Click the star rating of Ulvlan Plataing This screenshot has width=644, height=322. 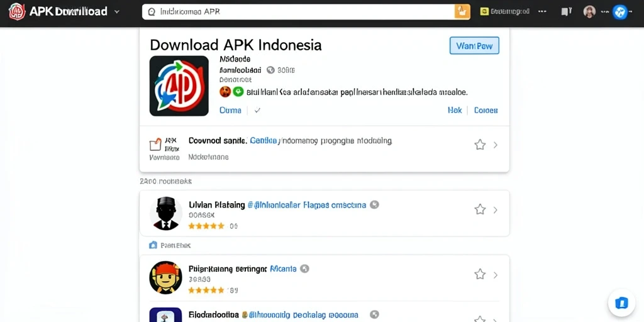[x=206, y=226]
